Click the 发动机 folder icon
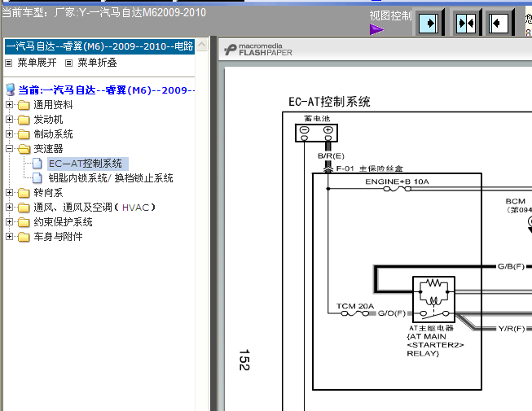The height and width of the screenshot is (411, 532). 24,120
